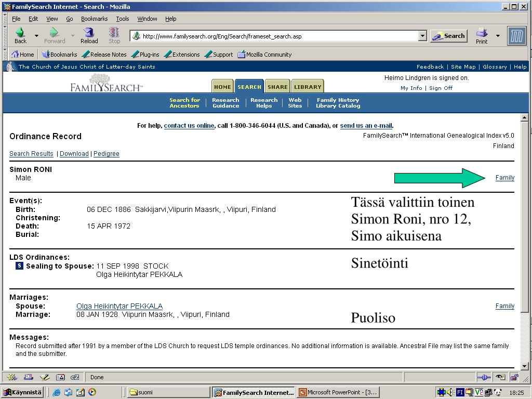Open the Print options dropdown arrow
The height and width of the screenshot is (399, 532).
(498, 36)
